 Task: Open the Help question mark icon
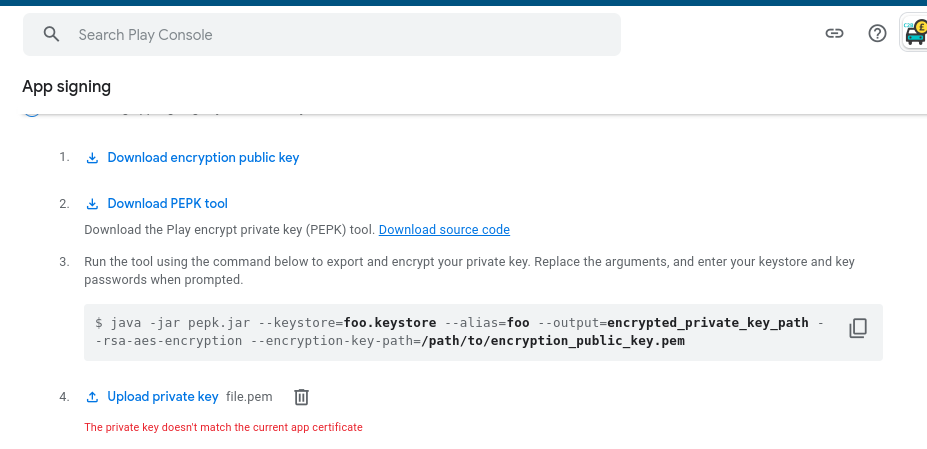click(x=877, y=34)
